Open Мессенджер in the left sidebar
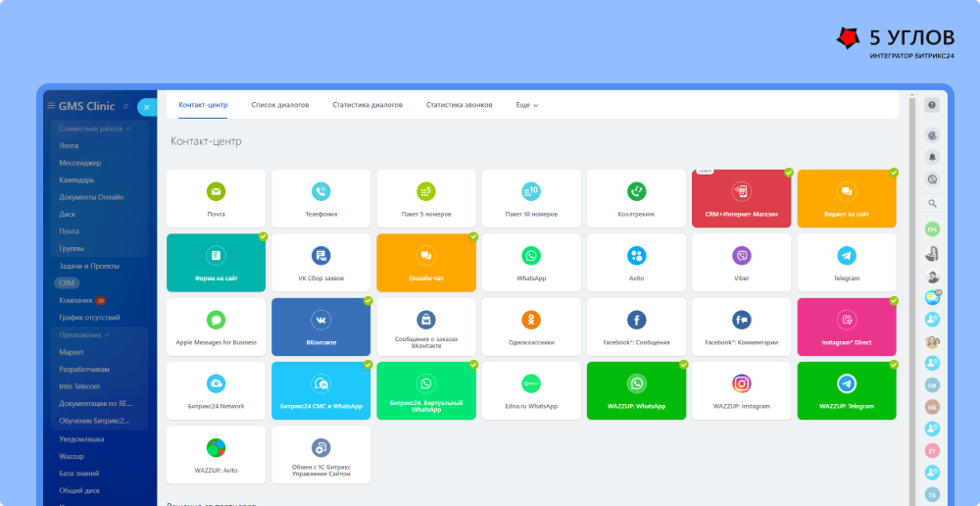 tap(80, 163)
